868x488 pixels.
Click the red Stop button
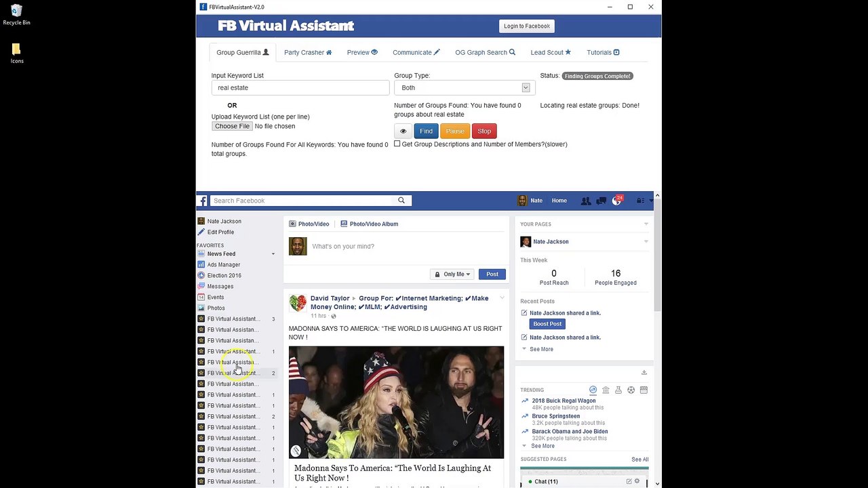484,131
